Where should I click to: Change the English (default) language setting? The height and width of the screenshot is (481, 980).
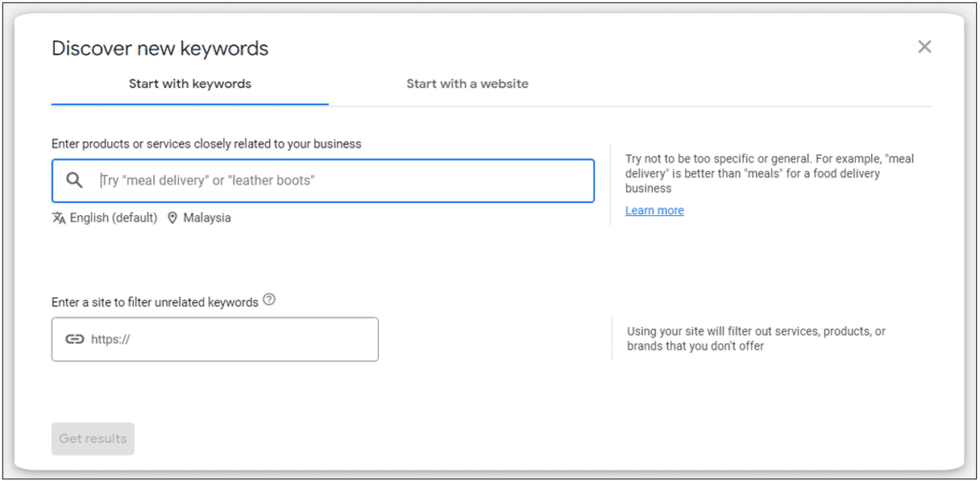[x=113, y=218]
